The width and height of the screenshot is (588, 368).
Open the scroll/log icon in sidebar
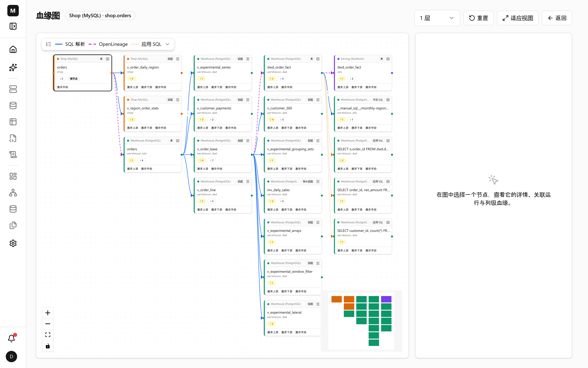(13, 155)
